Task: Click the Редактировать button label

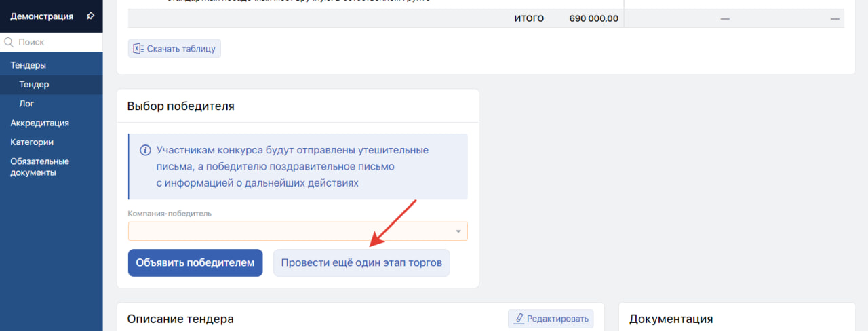Action: pyautogui.click(x=557, y=318)
